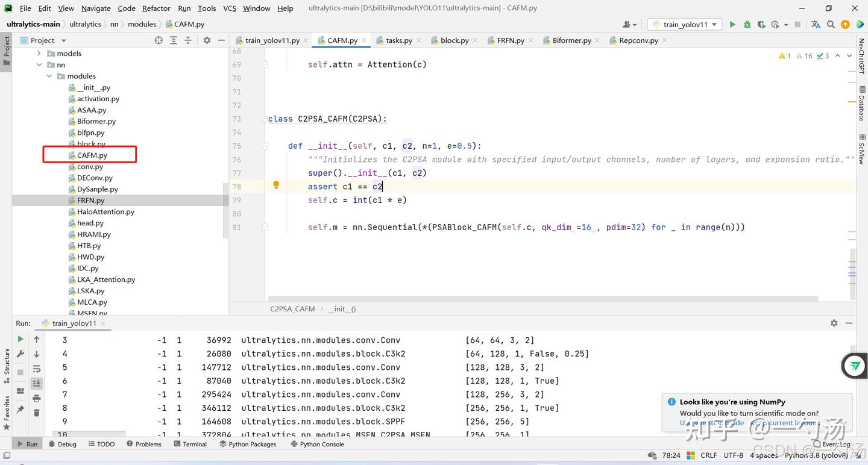Open the Refactor menu

coord(156,8)
